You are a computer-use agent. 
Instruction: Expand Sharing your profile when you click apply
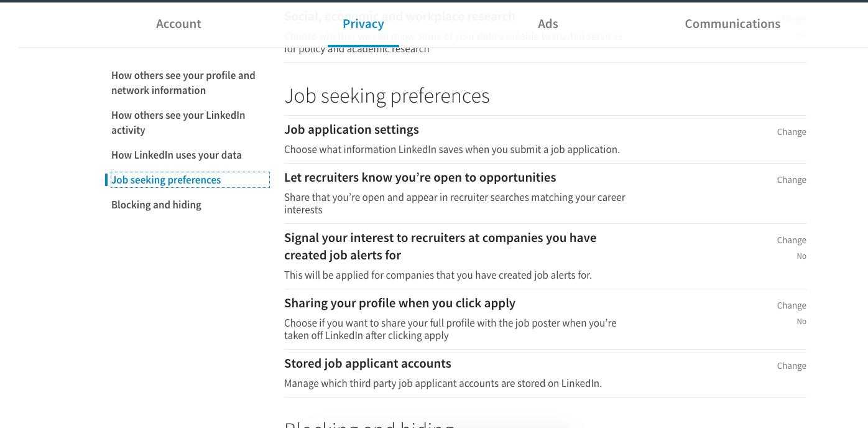pos(400,303)
